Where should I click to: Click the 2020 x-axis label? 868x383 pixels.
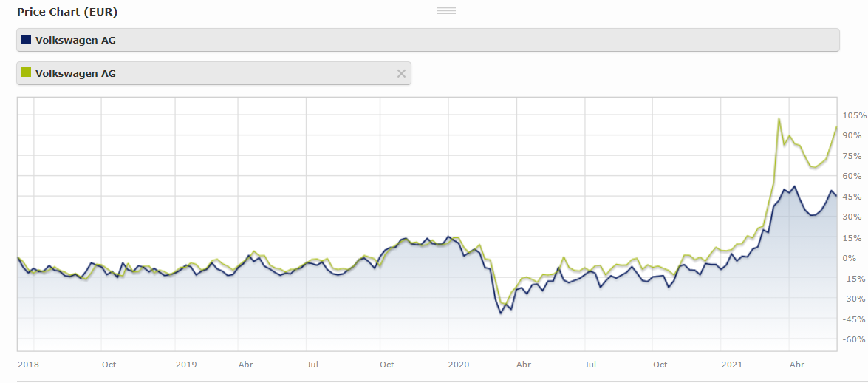(x=458, y=365)
